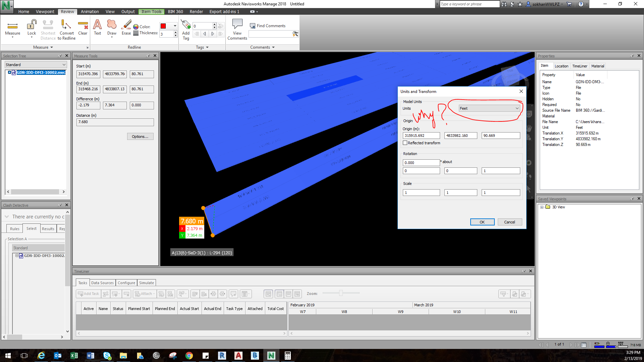The height and width of the screenshot is (362, 644).
Task: Enable Reflected transform checkbox
Action: pyautogui.click(x=405, y=143)
